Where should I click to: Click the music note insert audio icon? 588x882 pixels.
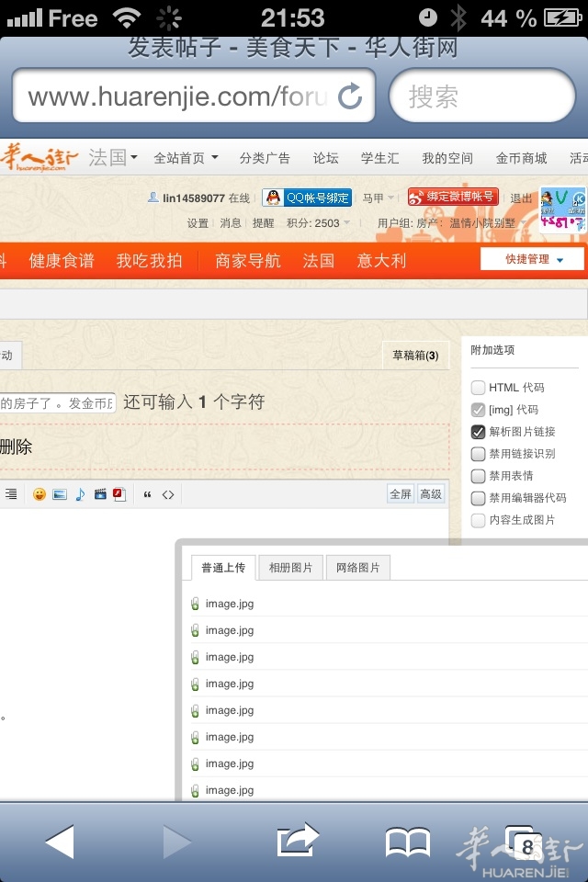pyautogui.click(x=80, y=494)
